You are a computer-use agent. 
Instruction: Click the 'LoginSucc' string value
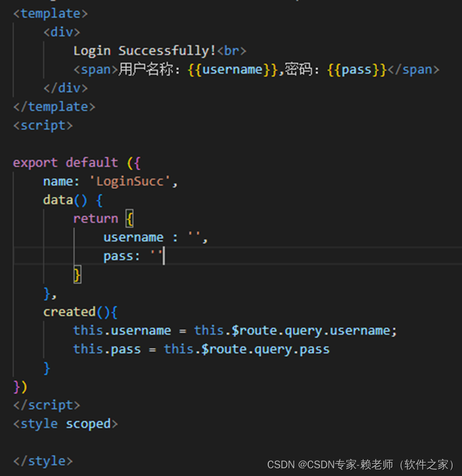point(129,181)
